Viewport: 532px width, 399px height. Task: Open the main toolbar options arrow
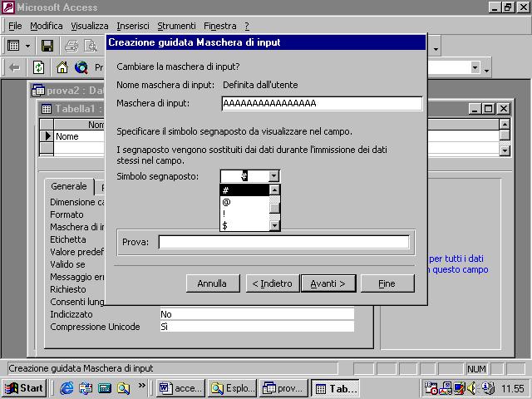tap(436, 49)
